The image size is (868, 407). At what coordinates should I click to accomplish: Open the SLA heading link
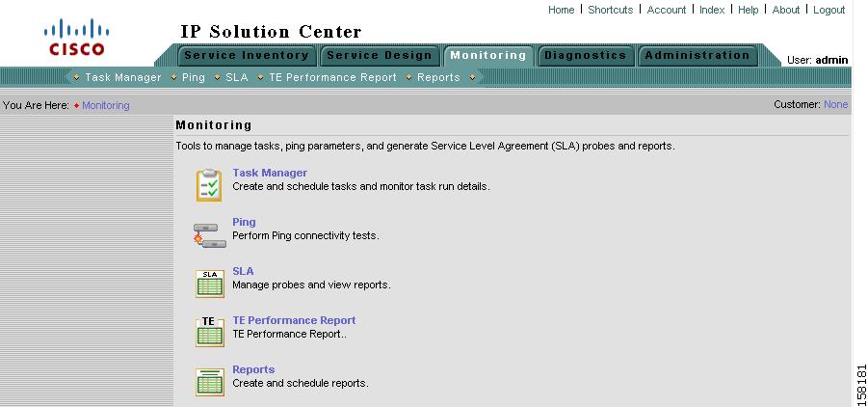coord(243,271)
